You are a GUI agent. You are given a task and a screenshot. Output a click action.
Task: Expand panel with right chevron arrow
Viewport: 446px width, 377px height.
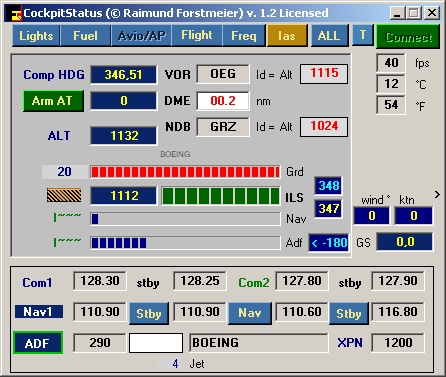(x=437, y=195)
